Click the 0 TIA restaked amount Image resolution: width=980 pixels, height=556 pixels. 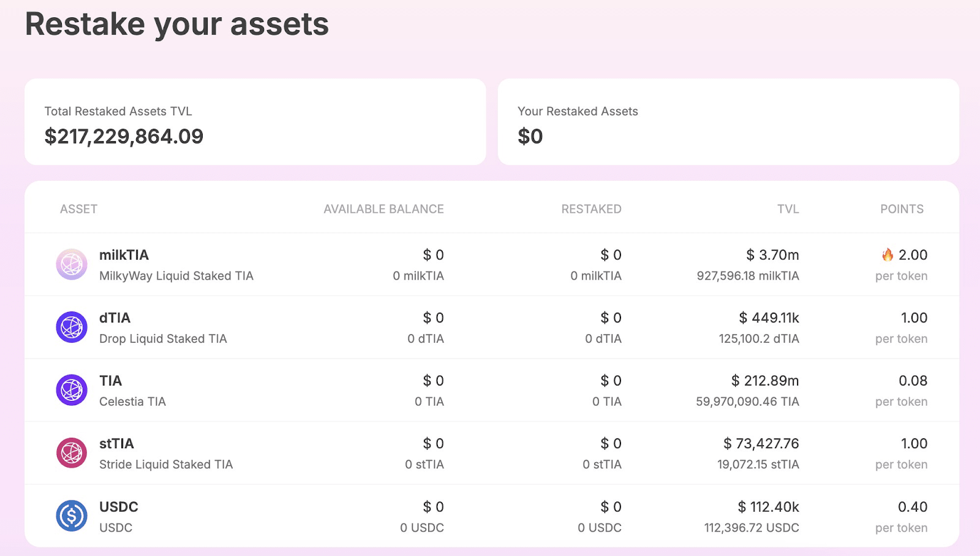point(607,402)
